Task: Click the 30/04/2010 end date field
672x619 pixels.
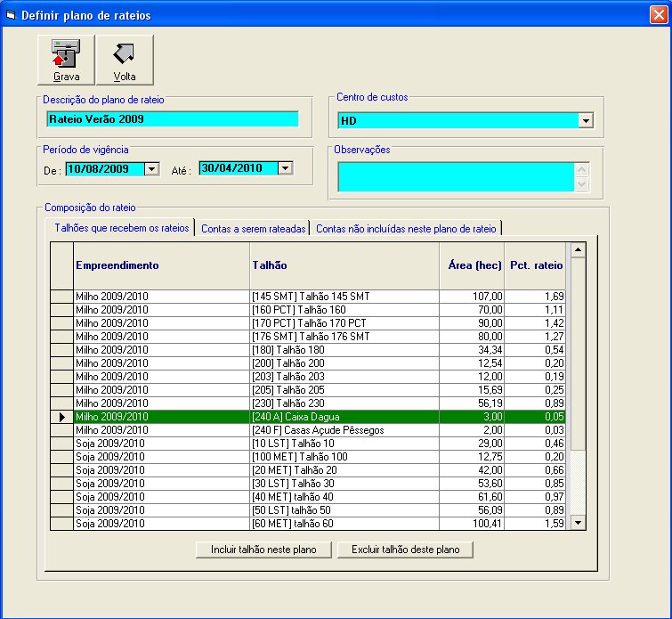Action: pos(239,168)
